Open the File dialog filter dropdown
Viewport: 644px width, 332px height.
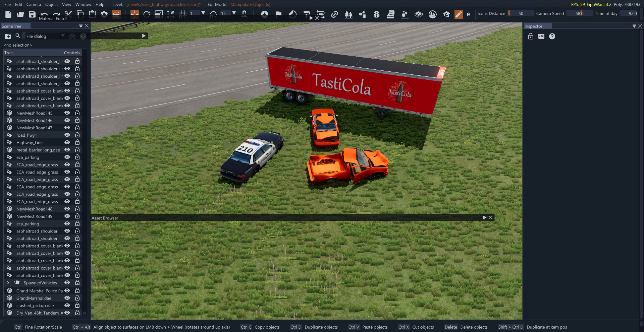coord(63,36)
